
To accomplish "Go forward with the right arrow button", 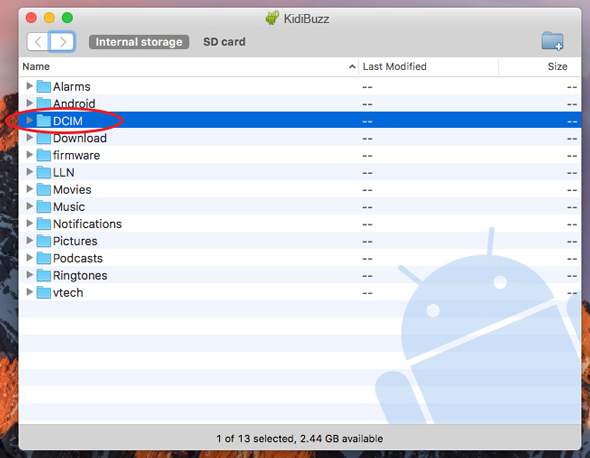I will coord(62,42).
